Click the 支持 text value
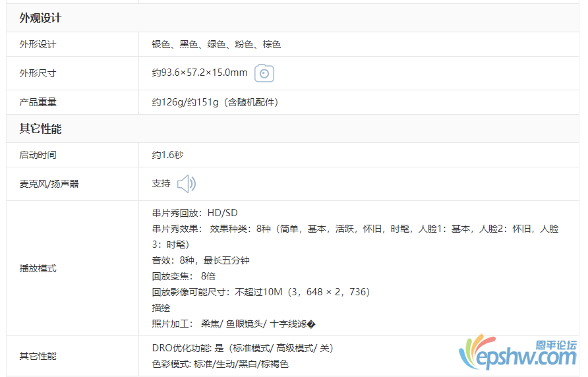 (161, 183)
